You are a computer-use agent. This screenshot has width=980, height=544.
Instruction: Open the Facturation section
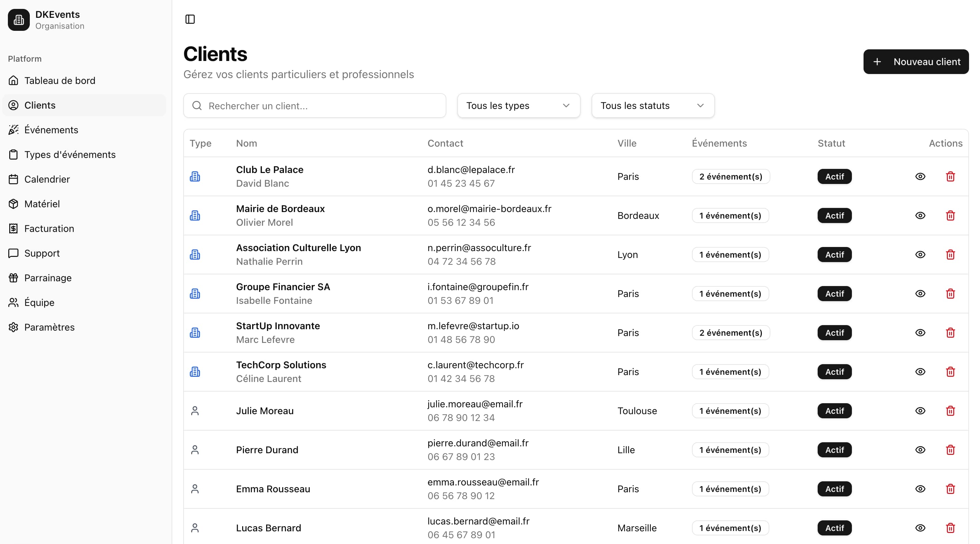click(49, 228)
